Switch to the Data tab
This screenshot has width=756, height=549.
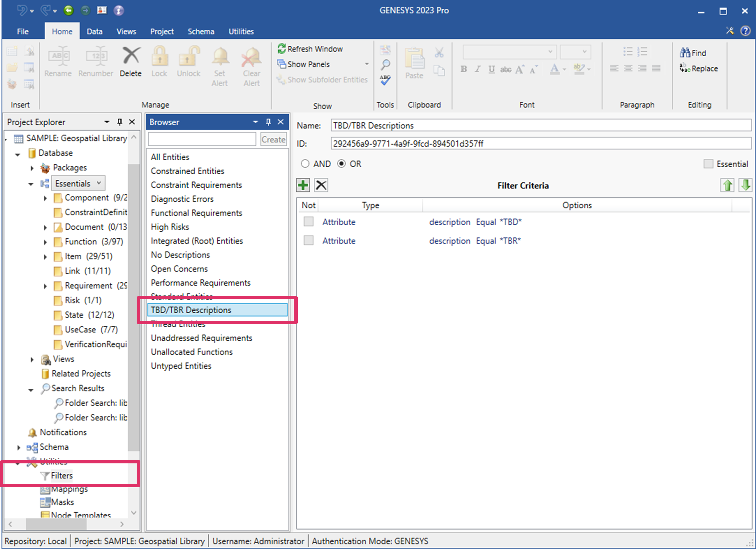(x=95, y=31)
